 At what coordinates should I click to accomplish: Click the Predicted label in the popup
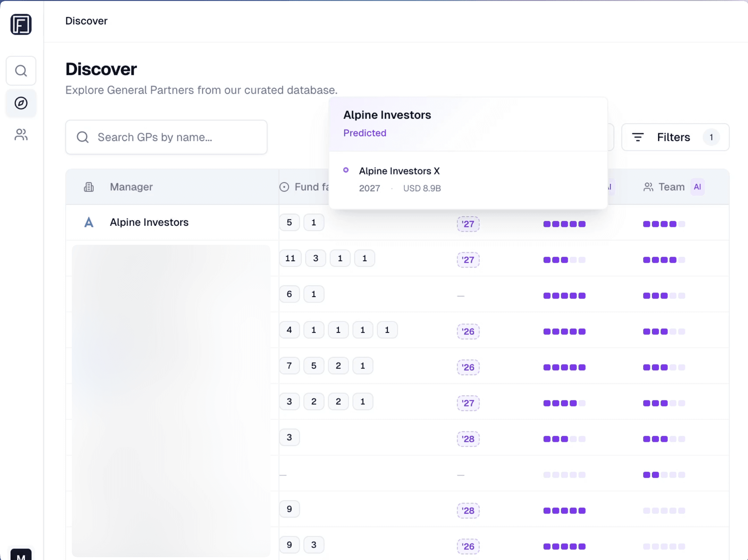click(x=365, y=133)
